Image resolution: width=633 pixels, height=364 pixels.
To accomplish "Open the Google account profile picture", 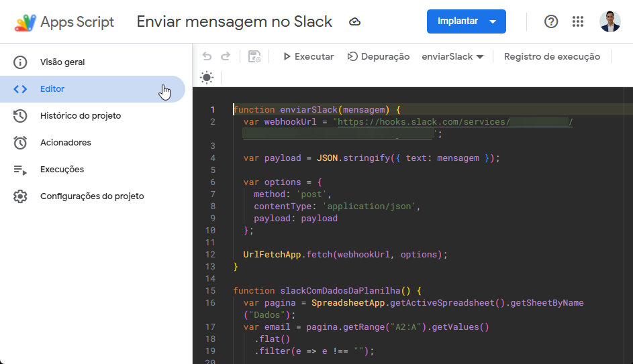I will pyautogui.click(x=610, y=21).
